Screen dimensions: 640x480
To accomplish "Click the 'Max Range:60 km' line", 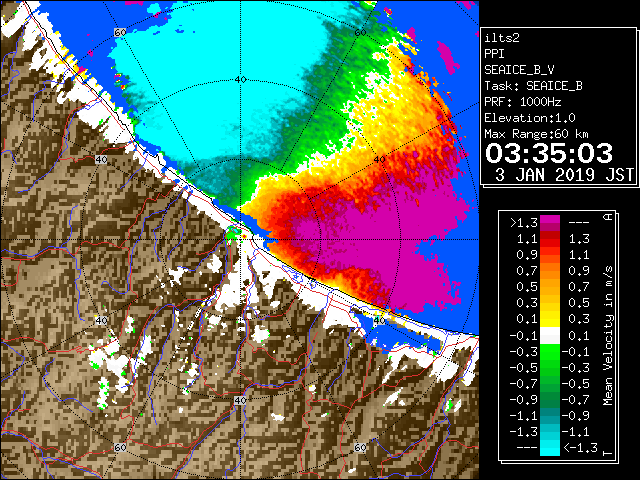I will [x=537, y=134].
